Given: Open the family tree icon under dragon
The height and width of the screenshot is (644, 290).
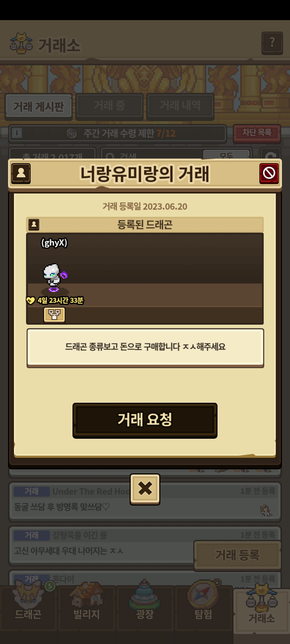Looking at the screenshot, I should pos(54,315).
